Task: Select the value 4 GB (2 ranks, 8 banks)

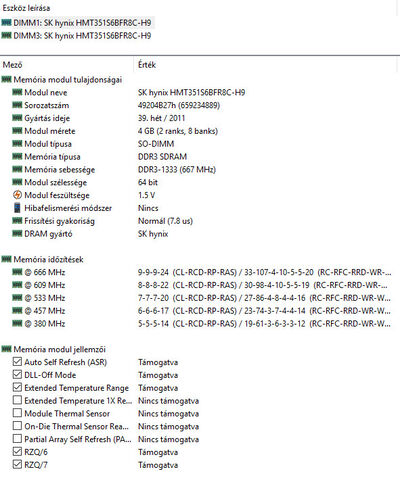Action: [x=178, y=131]
